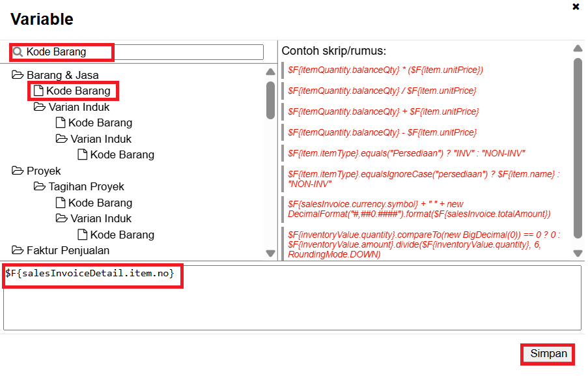Choose the itemType equals Persediaan example

406,153
